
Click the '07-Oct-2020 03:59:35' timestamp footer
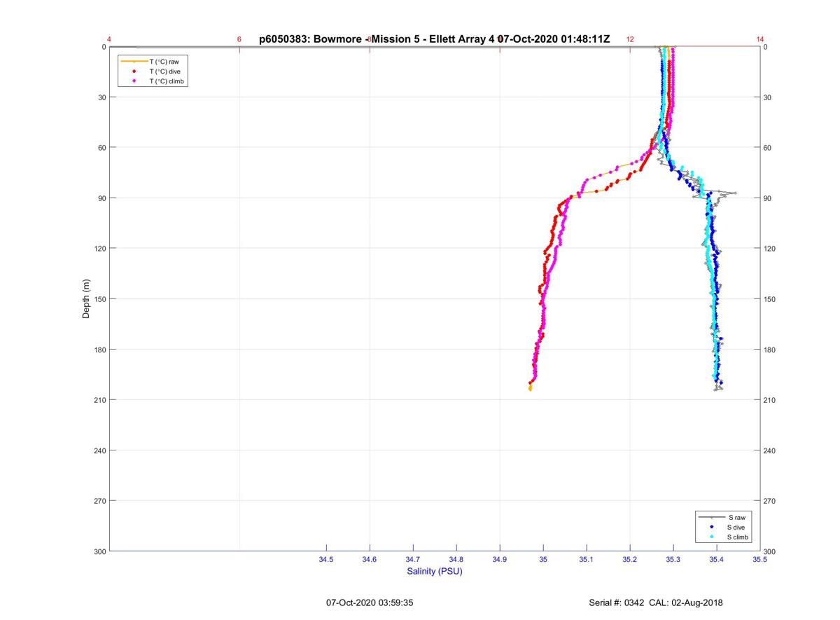370,602
